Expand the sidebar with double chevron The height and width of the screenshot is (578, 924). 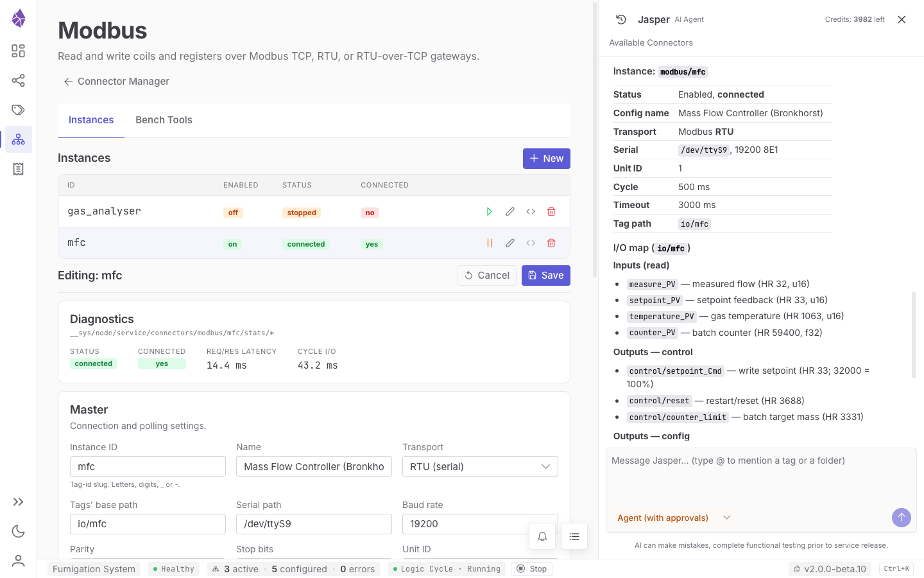[x=19, y=502]
